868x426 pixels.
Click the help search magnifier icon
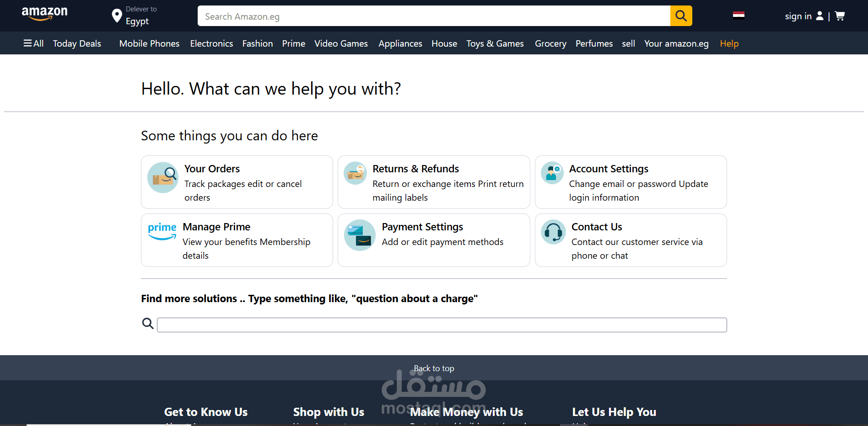click(x=147, y=324)
